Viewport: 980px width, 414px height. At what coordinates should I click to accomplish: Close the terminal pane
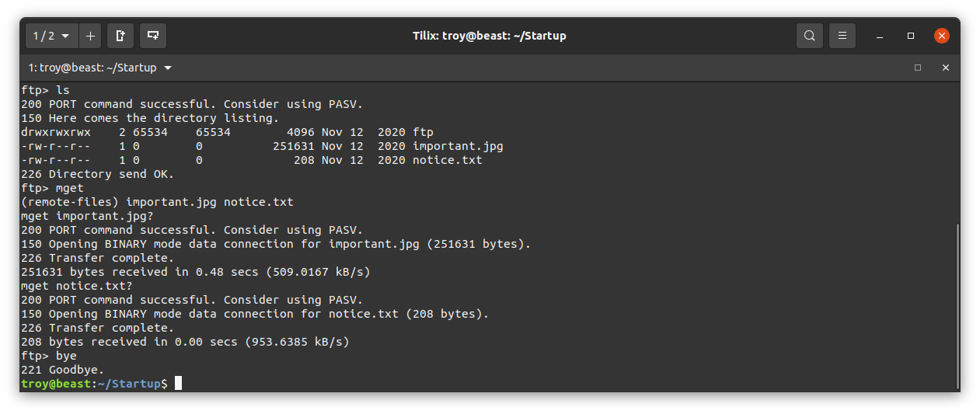pos(946,68)
